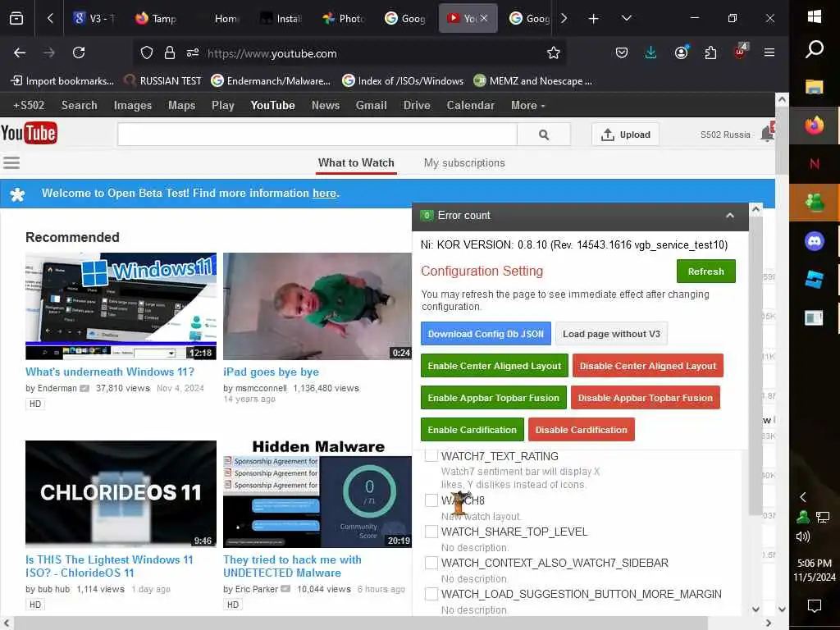Open a new tab with the plus icon
The height and width of the screenshot is (630, 840).
click(593, 19)
